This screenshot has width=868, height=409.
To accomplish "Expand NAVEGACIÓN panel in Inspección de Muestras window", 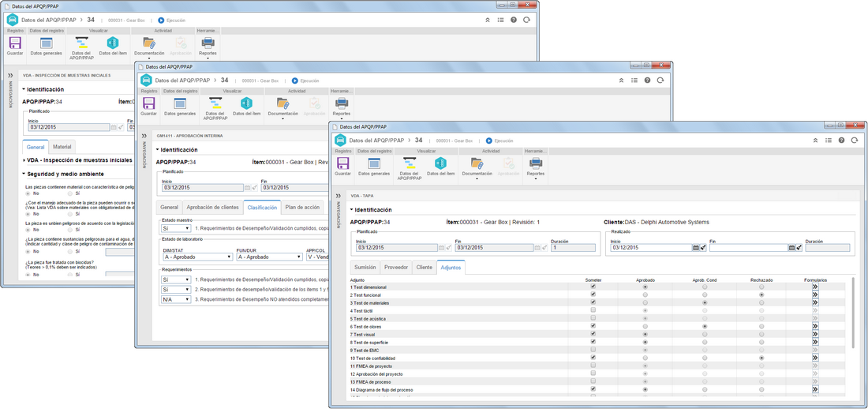I will (10, 75).
